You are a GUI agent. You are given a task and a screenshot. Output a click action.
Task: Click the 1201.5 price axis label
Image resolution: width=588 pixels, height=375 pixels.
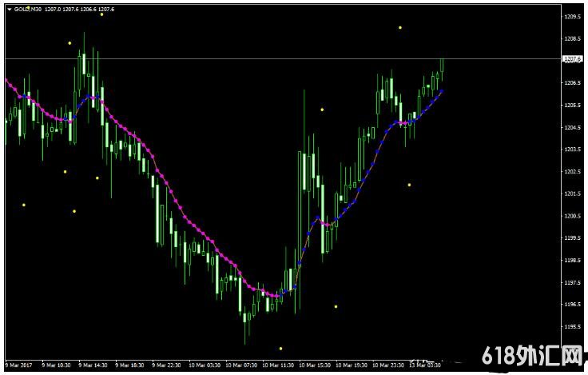(x=572, y=193)
